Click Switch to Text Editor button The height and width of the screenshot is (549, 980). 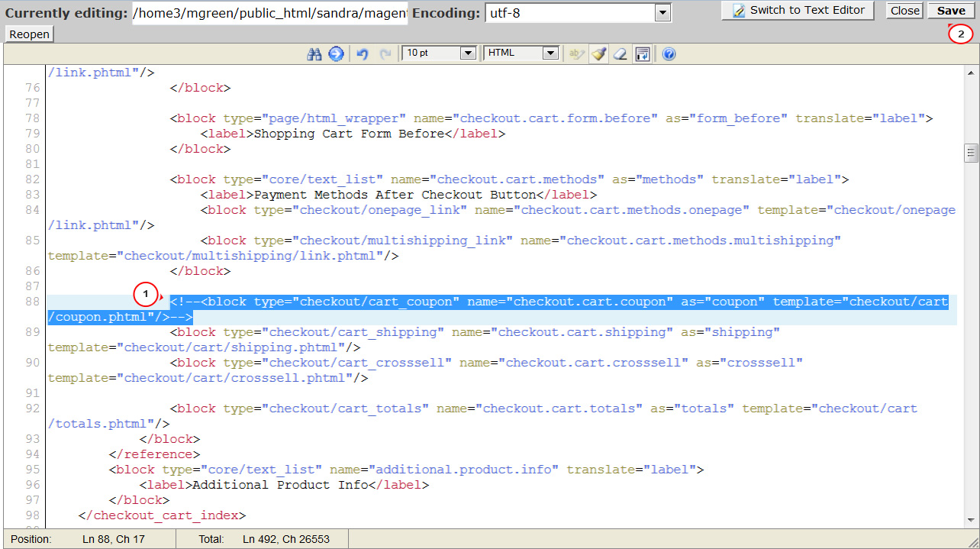[x=798, y=11]
